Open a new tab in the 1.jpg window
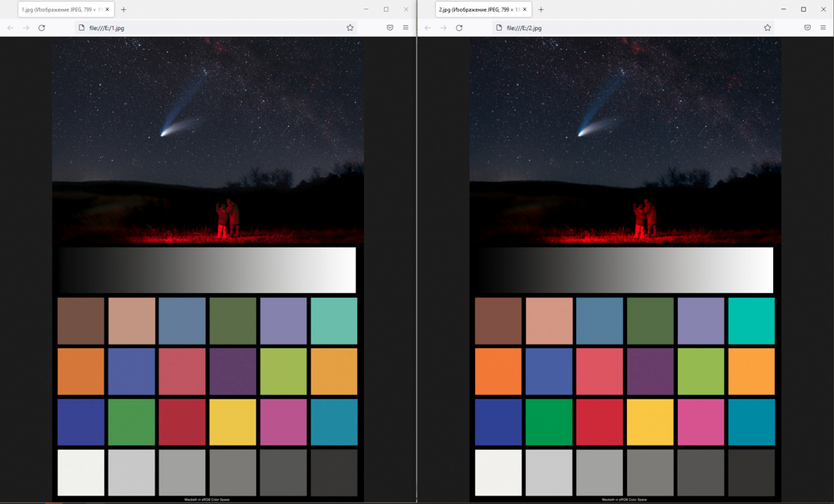Image resolution: width=834 pixels, height=504 pixels. (x=124, y=9)
